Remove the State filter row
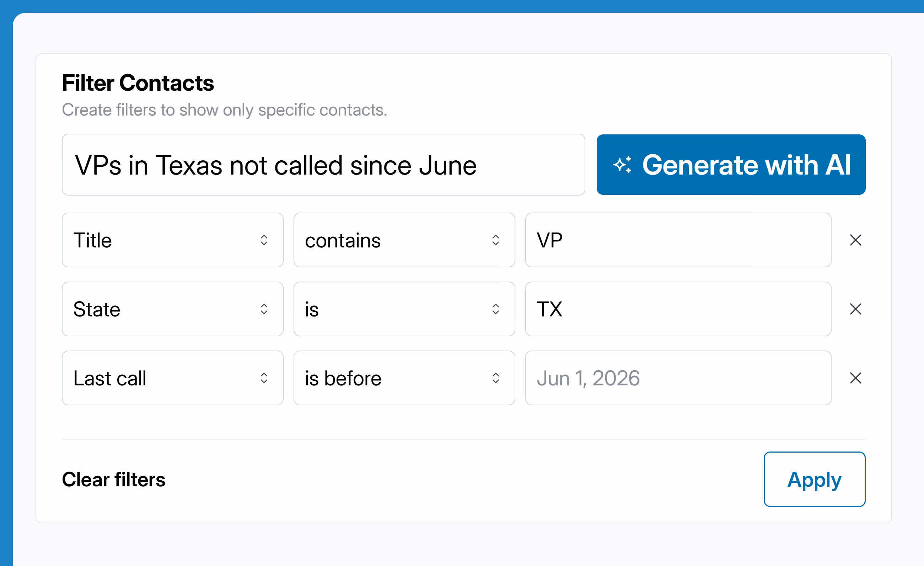The height and width of the screenshot is (566, 924). pyautogui.click(x=855, y=309)
